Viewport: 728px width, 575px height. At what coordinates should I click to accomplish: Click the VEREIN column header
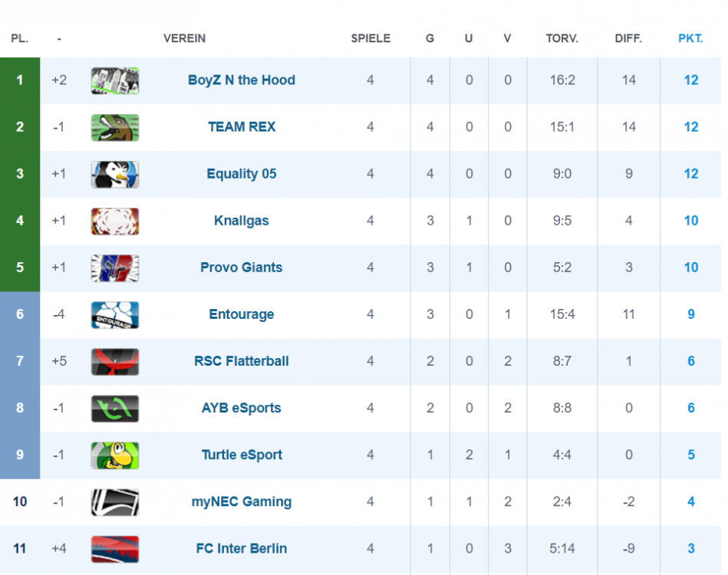184,38
